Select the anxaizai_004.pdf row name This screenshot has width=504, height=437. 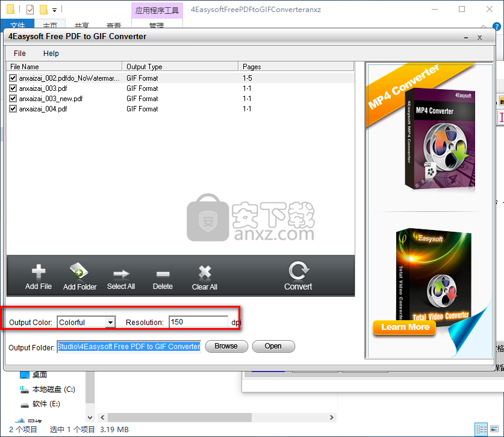pyautogui.click(x=43, y=109)
